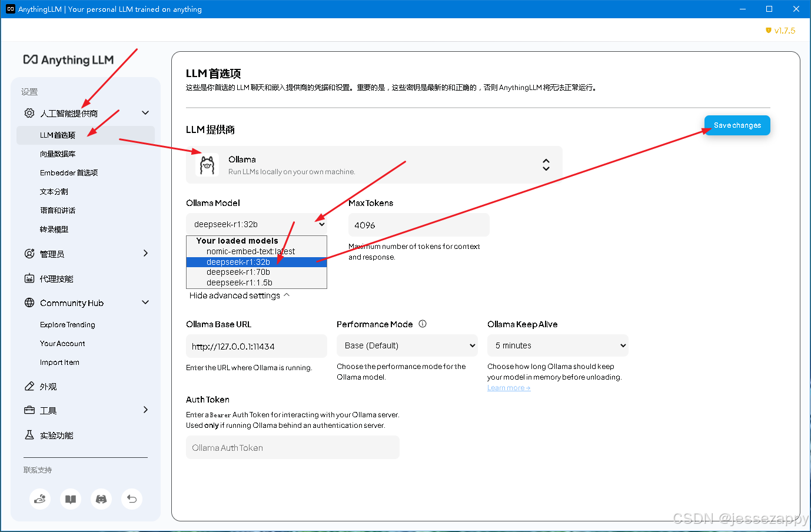The height and width of the screenshot is (532, 811).
Task: Maximize the AnythingLLM window
Action: [x=769, y=9]
